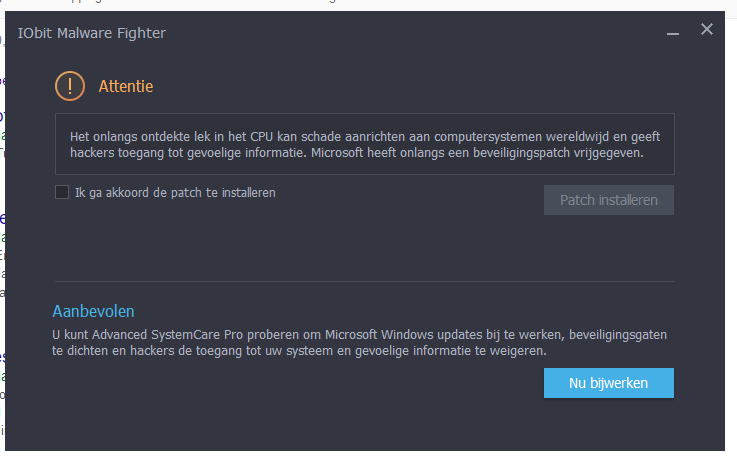The width and height of the screenshot is (737, 465).
Task: Click the CPU leak warning message box
Action: click(x=365, y=144)
